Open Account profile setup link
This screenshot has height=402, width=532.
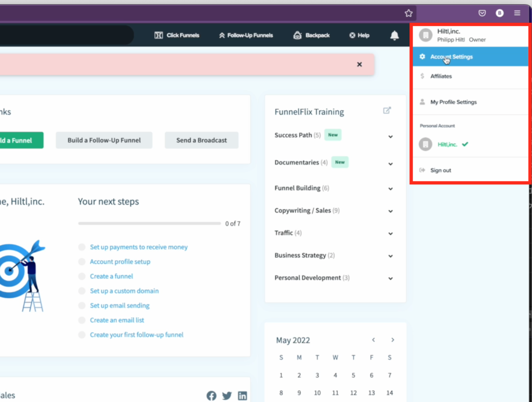click(x=120, y=262)
